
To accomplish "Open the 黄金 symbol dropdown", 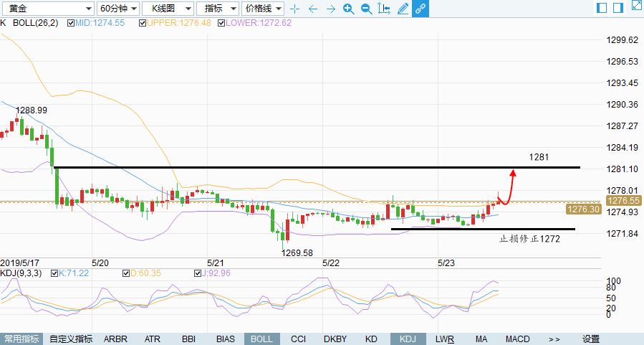I will pyautogui.click(x=47, y=9).
